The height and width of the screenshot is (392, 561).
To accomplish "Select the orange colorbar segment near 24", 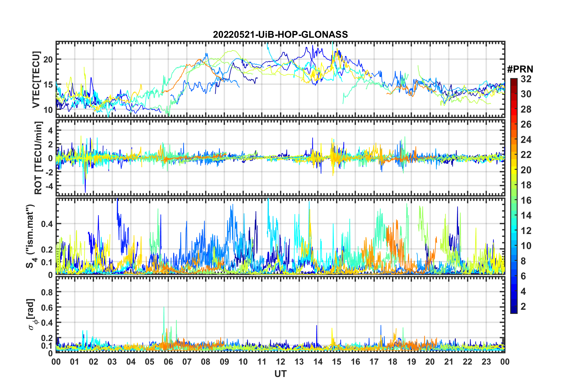I will click(x=514, y=139).
